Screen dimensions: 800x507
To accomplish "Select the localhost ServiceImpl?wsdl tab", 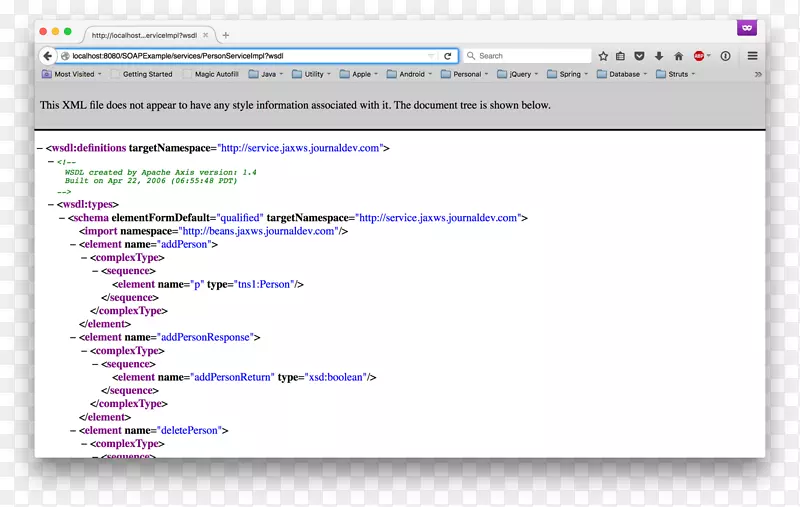I will 148,35.
